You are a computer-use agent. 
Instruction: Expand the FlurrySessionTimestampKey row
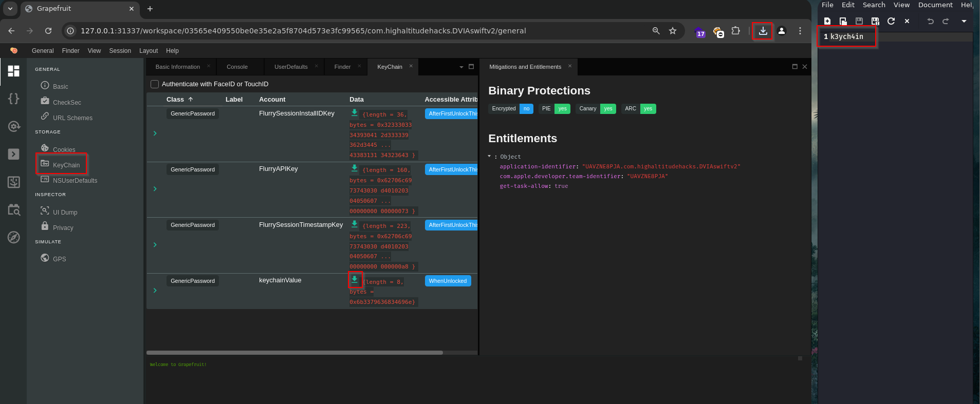[155, 245]
